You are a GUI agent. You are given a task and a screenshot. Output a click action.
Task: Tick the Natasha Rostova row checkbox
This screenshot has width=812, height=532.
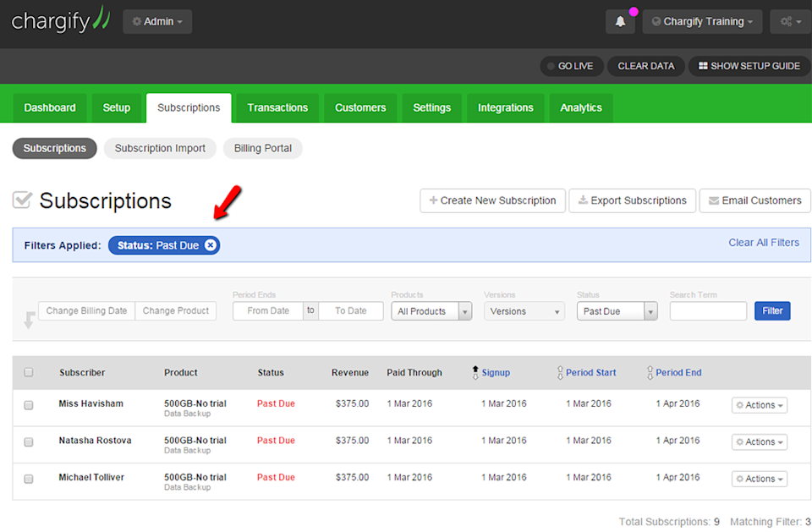coord(29,442)
